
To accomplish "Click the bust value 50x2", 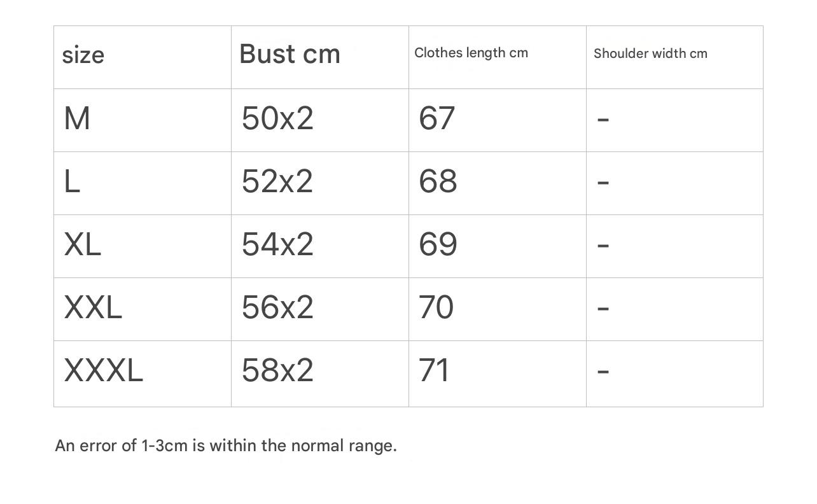I will point(277,119).
